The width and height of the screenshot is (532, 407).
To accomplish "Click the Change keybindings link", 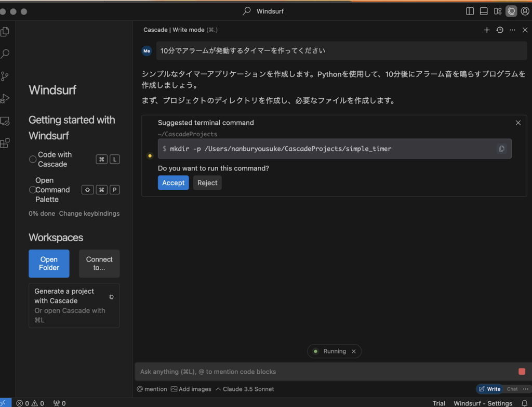I will tap(89, 214).
